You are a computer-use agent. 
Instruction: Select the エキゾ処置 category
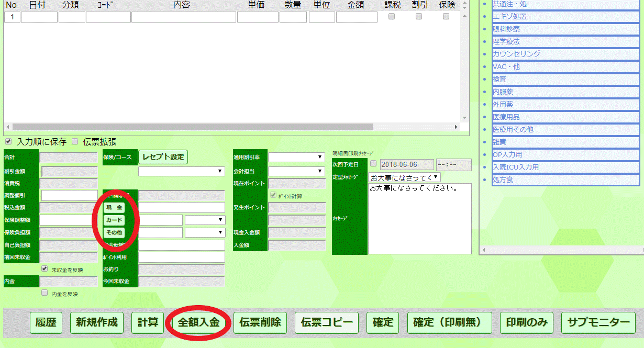point(566,16)
